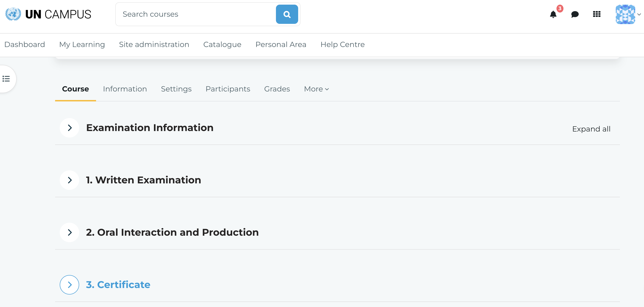Switch to the Information tab
This screenshot has width=644, height=307.
click(x=125, y=89)
